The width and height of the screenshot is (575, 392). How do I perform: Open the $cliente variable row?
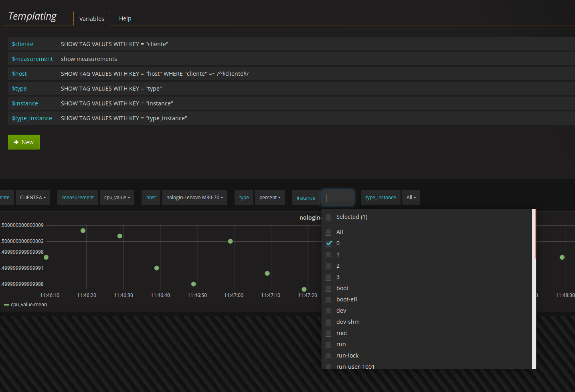tap(22, 44)
